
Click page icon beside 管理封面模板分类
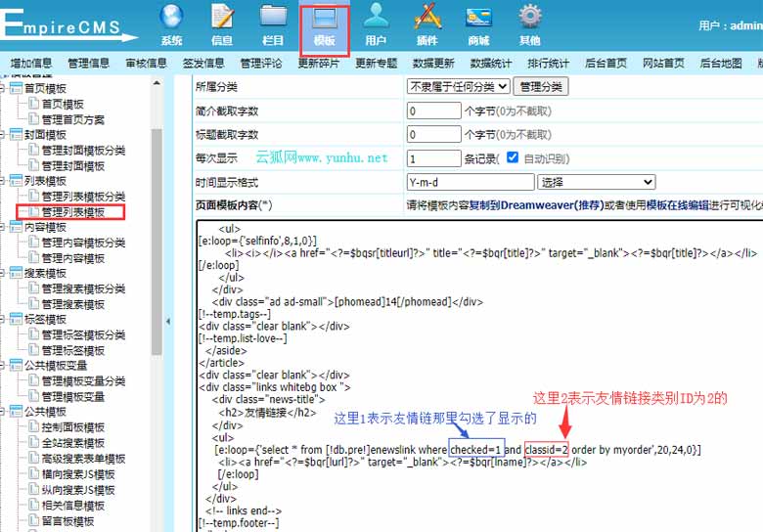(x=33, y=150)
